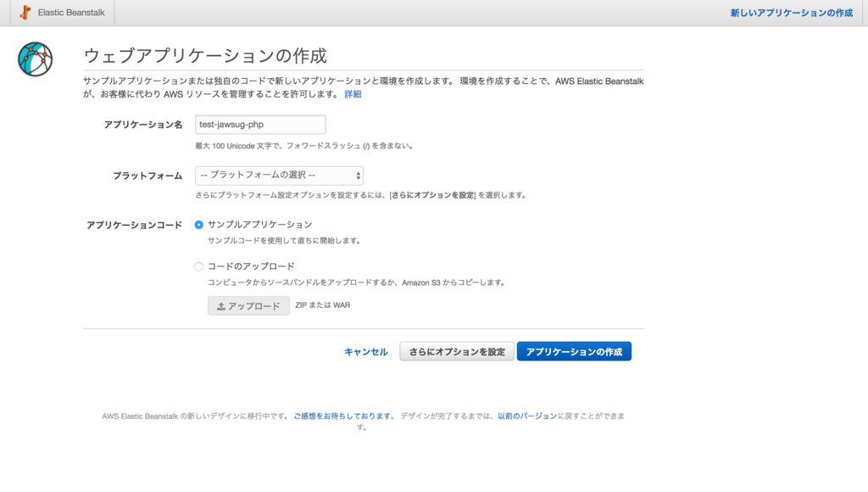Click the Elastic Beanstalk logo icon in header
868x492 pixels.
click(25, 12)
